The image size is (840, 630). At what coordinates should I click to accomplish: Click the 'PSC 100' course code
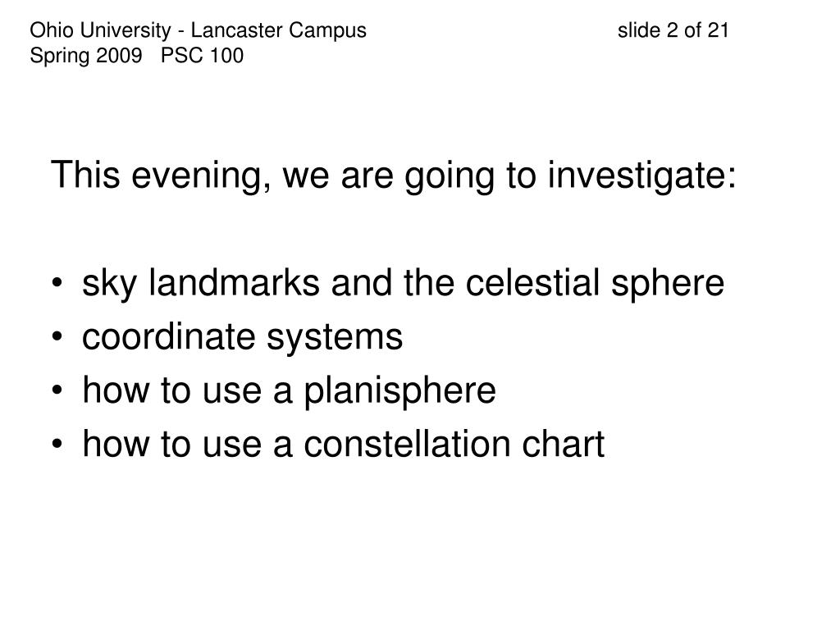click(x=202, y=55)
